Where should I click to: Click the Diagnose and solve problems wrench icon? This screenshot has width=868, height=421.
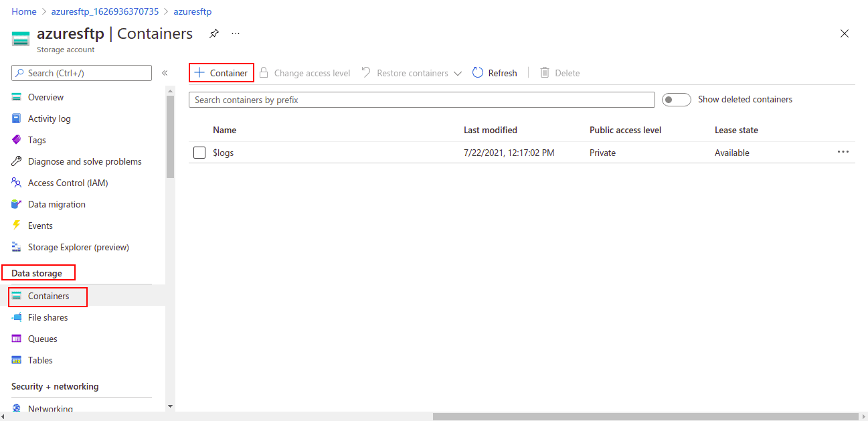17,161
